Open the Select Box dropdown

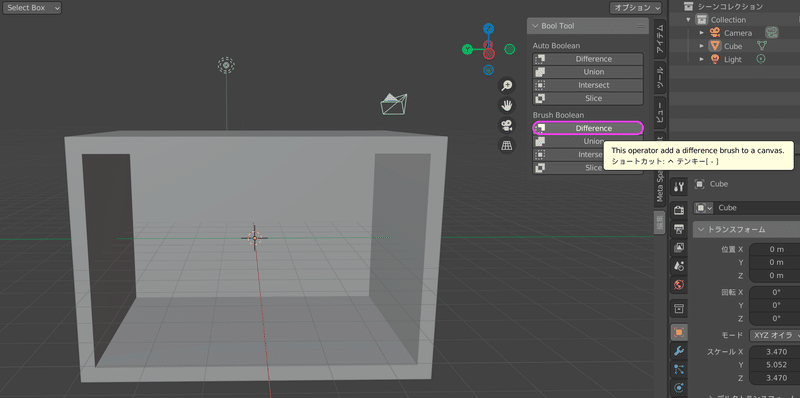[x=32, y=8]
